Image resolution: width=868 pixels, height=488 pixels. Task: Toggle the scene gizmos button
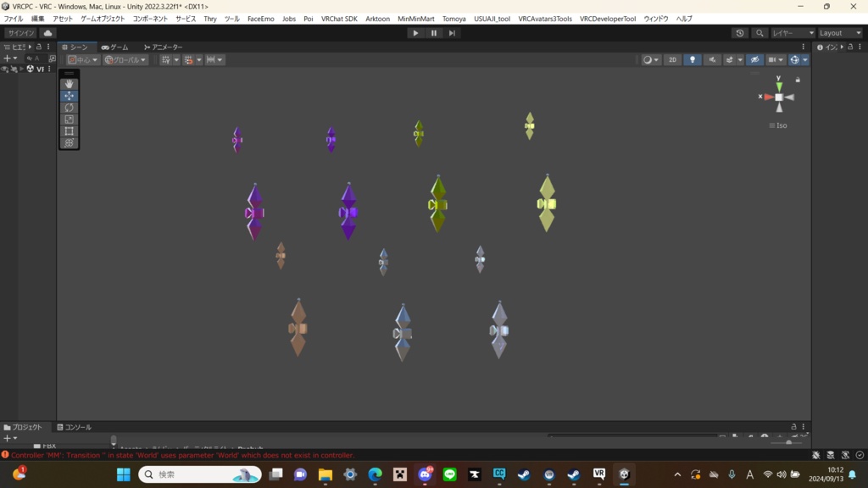(794, 60)
